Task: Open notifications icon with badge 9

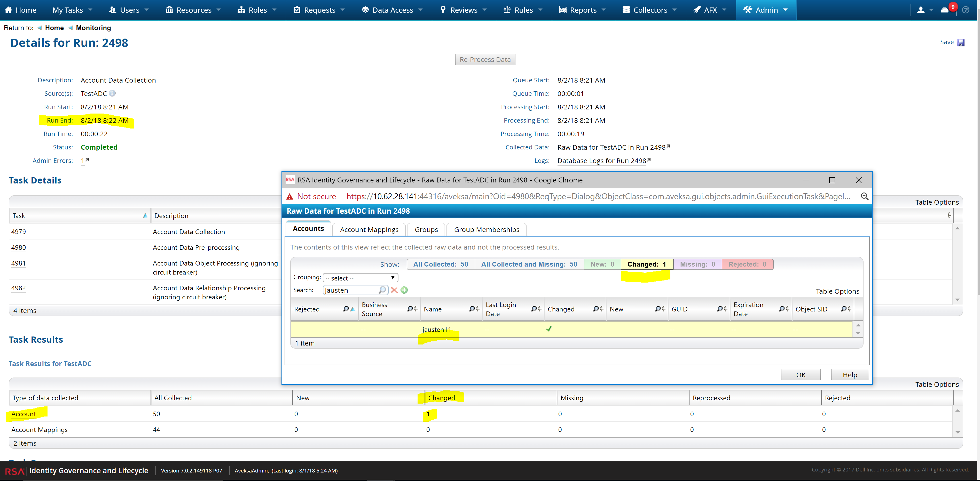Action: [945, 10]
